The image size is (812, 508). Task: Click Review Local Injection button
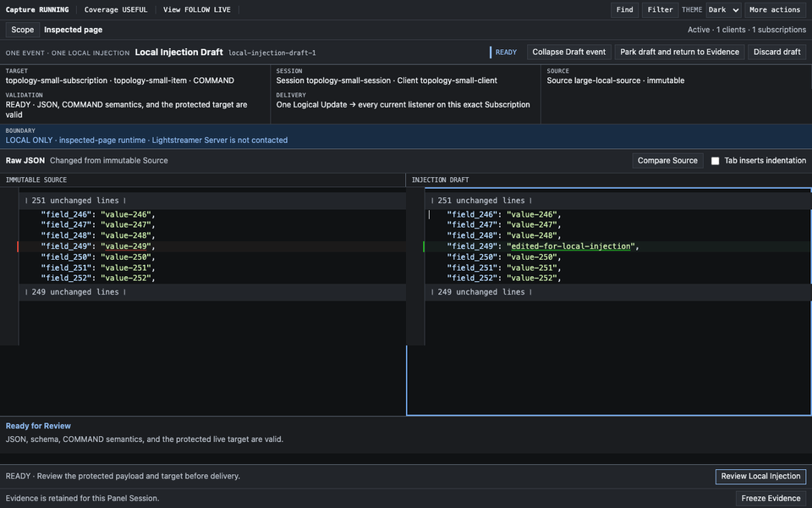(x=760, y=477)
